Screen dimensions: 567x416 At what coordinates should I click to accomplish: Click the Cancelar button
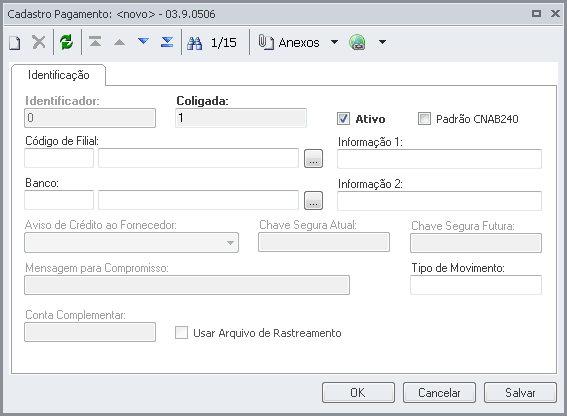pos(439,392)
